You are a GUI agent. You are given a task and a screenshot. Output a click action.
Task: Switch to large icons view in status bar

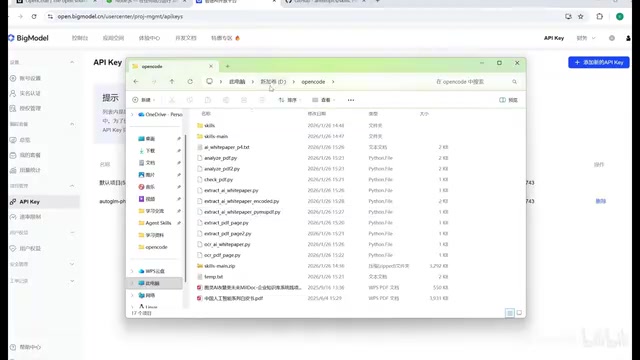[x=519, y=313]
